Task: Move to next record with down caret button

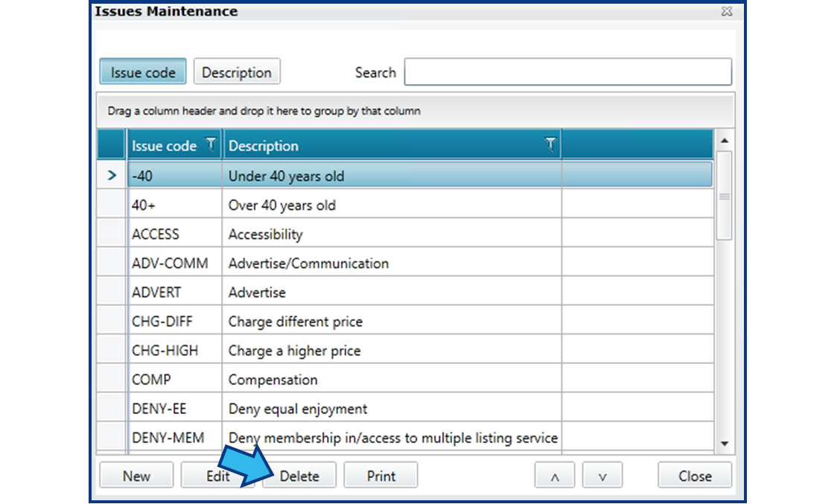Action: (x=602, y=475)
